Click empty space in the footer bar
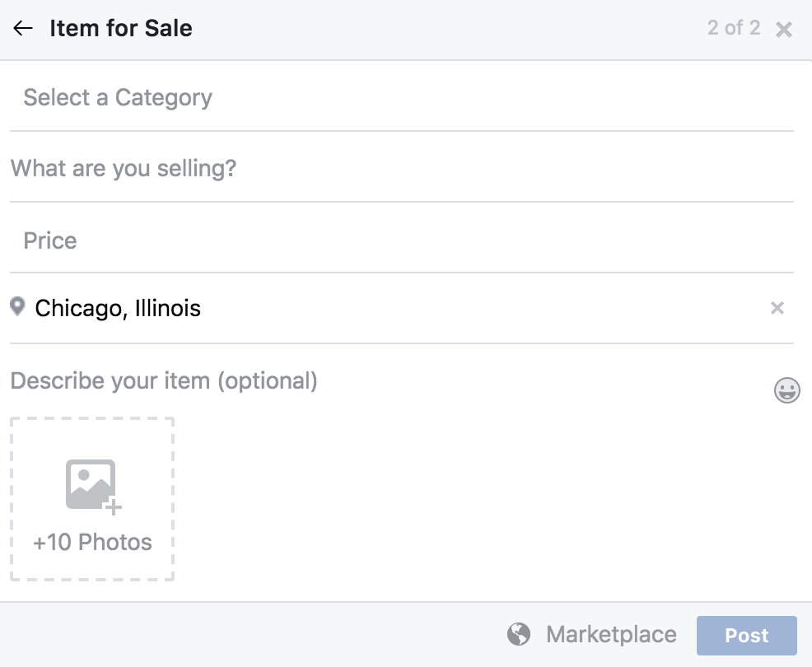Image resolution: width=812 pixels, height=667 pixels. (247, 635)
